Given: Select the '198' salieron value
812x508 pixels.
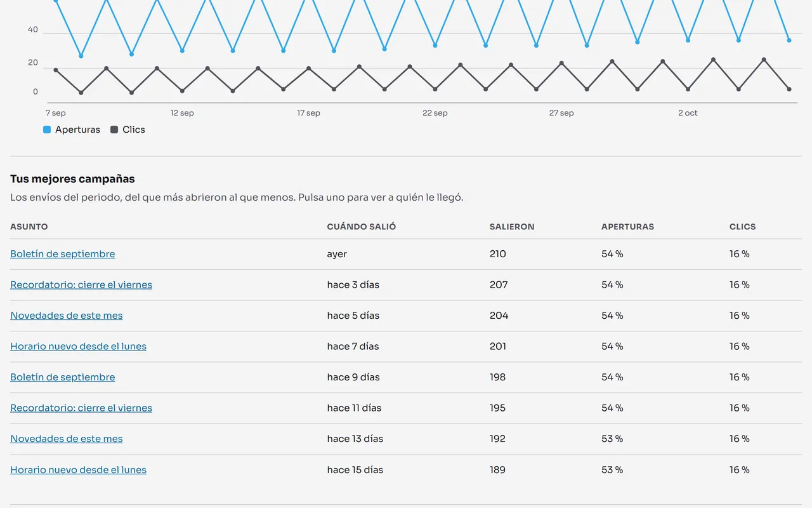Looking at the screenshot, I should point(498,377).
